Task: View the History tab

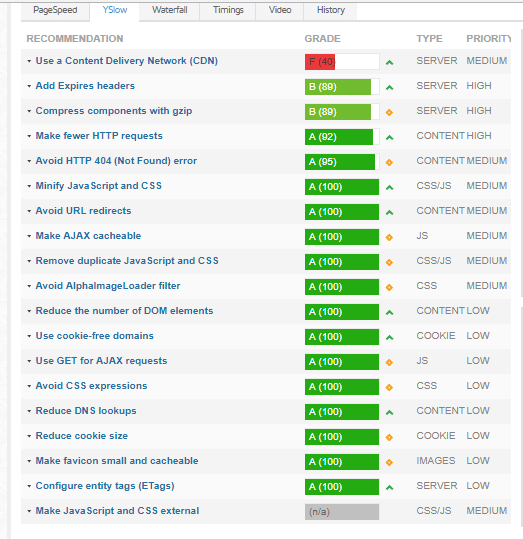Action: (x=330, y=10)
